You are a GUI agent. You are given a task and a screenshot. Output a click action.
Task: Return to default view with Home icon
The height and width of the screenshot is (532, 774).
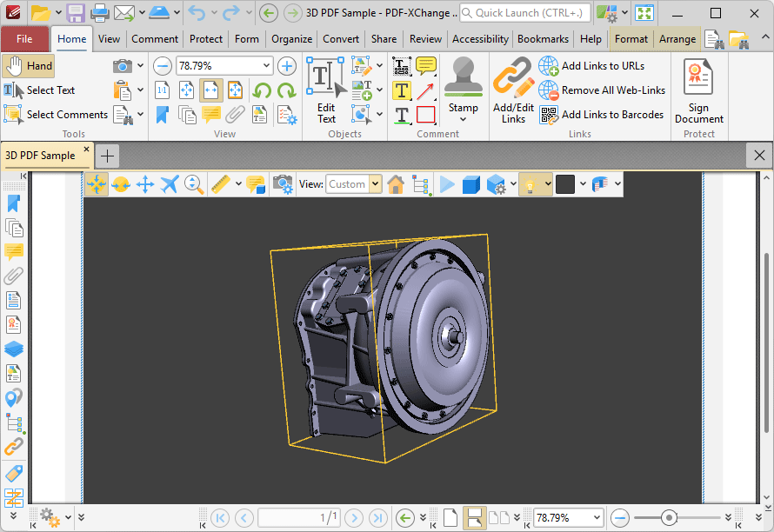pos(396,183)
